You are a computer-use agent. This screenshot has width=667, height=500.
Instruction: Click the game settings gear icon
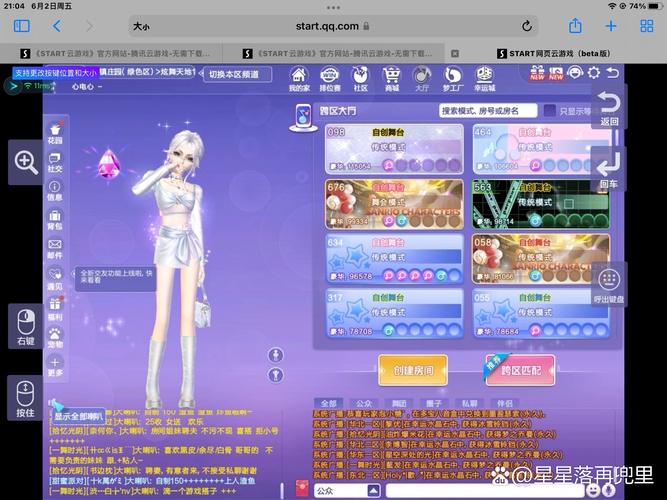coord(593,73)
